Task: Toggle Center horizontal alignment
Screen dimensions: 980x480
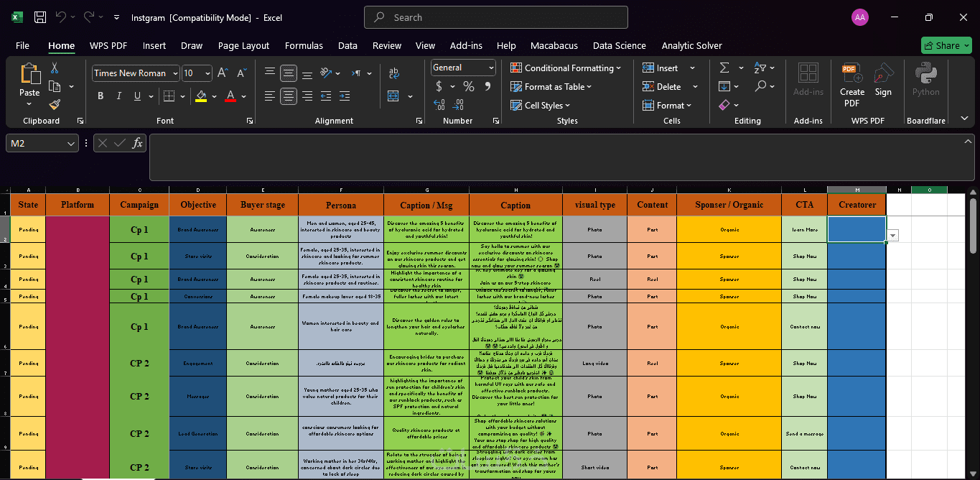Action: coord(289,96)
